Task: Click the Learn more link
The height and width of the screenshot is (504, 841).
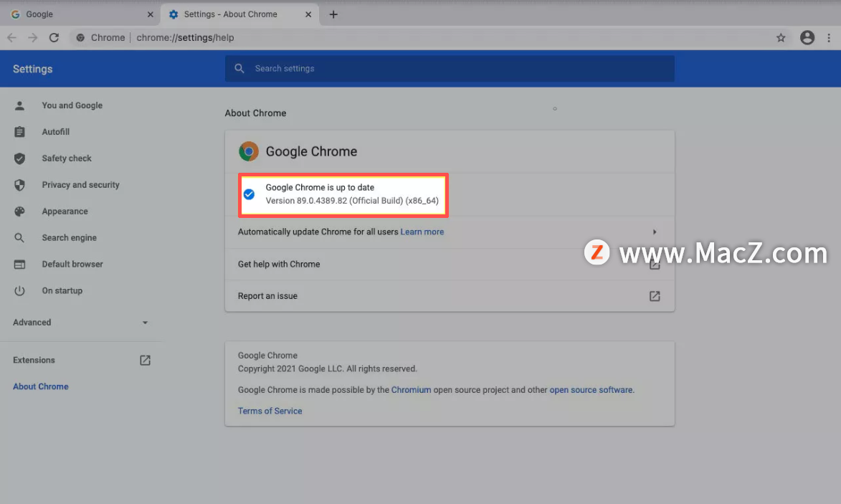Action: tap(422, 232)
